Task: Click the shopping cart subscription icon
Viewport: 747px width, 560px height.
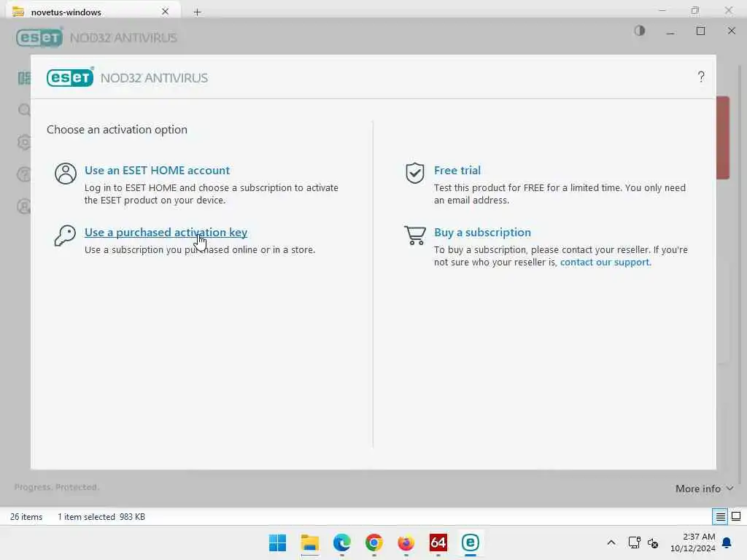Action: (415, 236)
